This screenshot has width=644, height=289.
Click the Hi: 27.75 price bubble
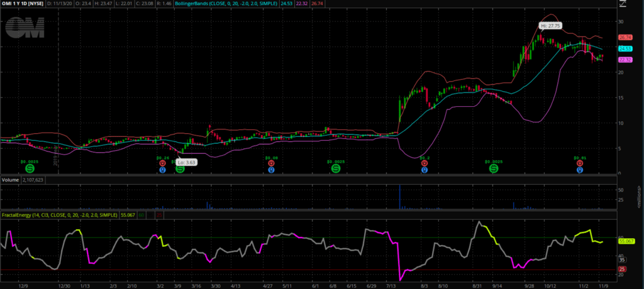[x=551, y=26]
